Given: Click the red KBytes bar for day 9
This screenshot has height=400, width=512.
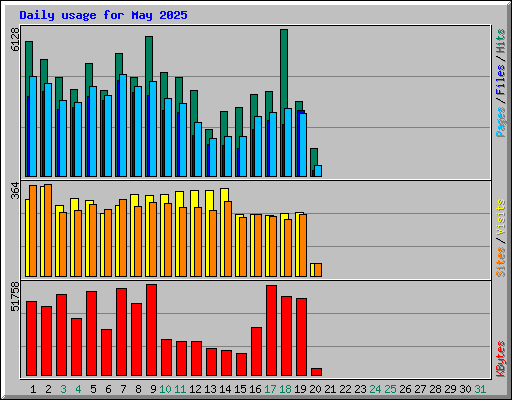Looking at the screenshot, I should coord(151,330).
